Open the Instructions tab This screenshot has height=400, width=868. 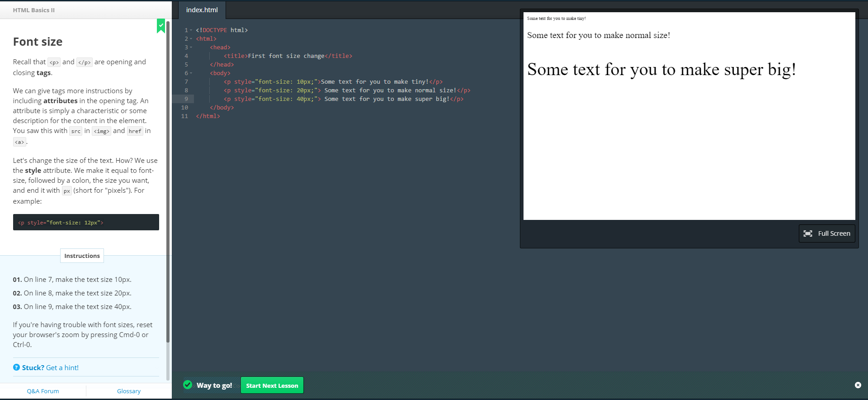coord(82,256)
